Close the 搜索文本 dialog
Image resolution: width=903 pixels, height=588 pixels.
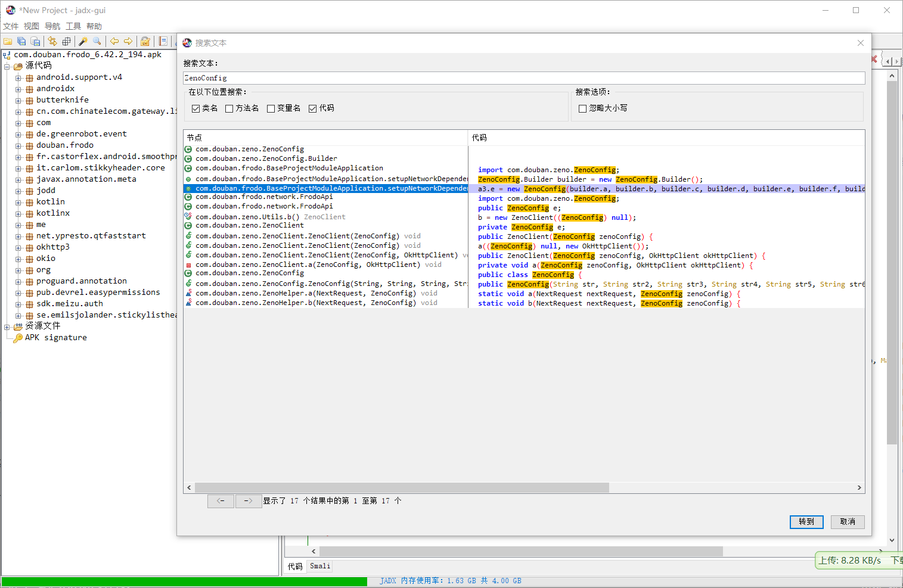(x=860, y=43)
